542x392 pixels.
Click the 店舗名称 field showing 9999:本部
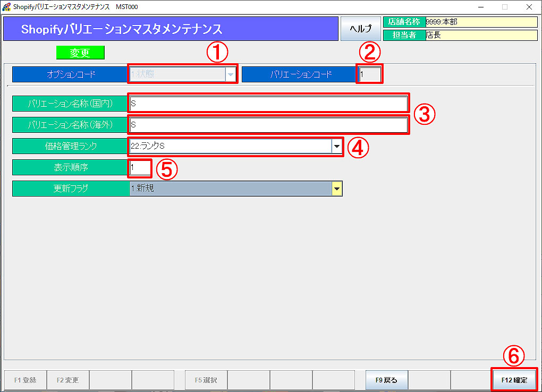pos(481,22)
